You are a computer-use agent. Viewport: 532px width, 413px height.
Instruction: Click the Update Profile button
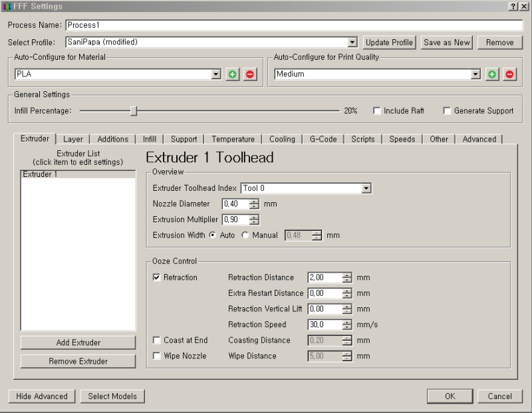click(x=389, y=43)
